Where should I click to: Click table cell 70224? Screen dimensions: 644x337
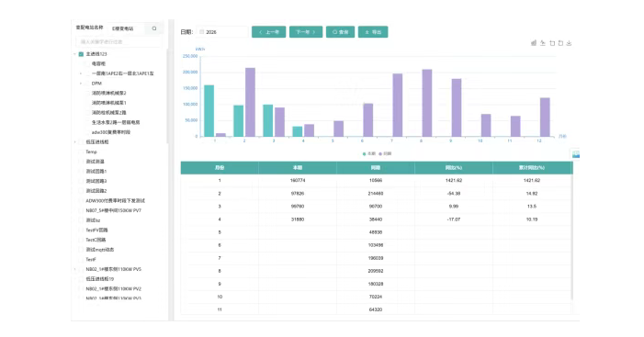point(376,297)
